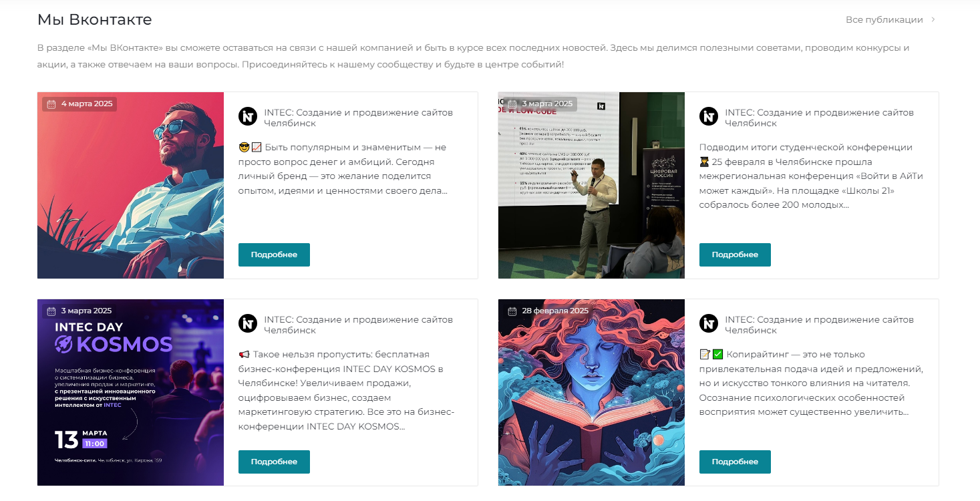Open the Все публикации link
The width and height of the screenshot is (980, 501).
[884, 20]
